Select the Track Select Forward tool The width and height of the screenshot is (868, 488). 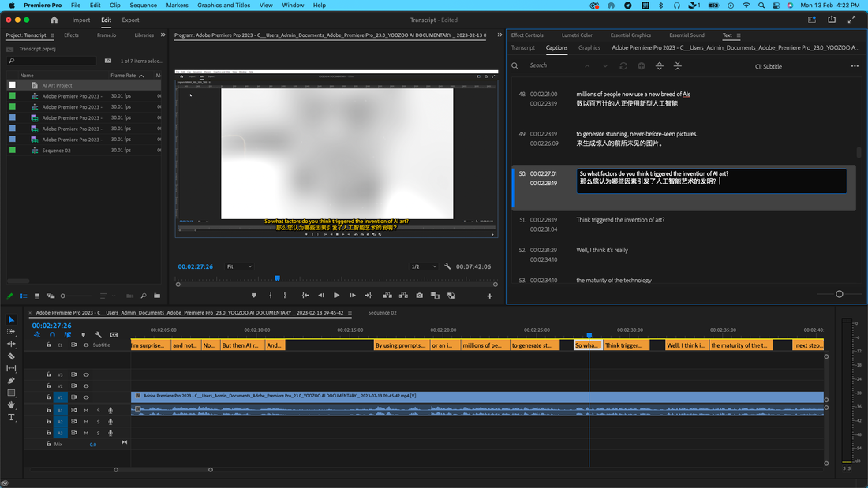pyautogui.click(x=11, y=332)
